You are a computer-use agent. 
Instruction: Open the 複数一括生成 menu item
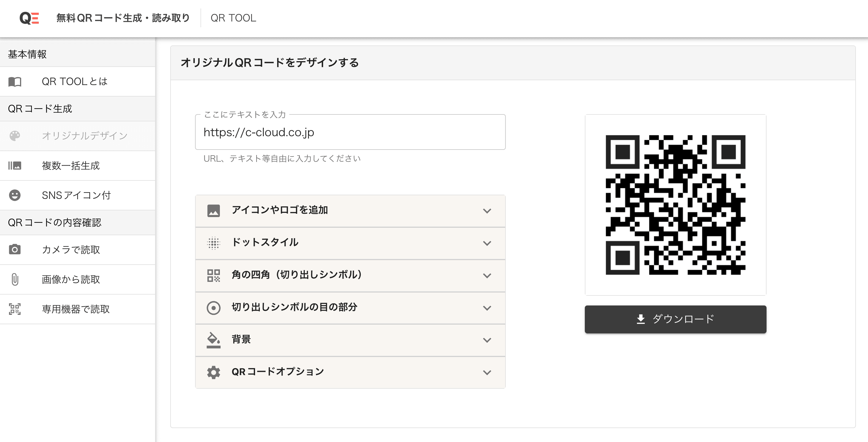tap(71, 165)
